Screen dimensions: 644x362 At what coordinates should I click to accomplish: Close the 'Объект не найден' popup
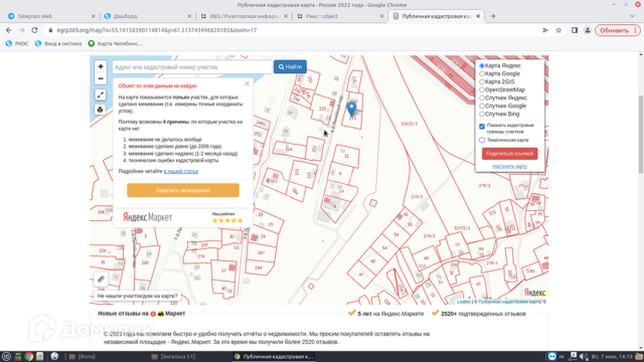247,84
